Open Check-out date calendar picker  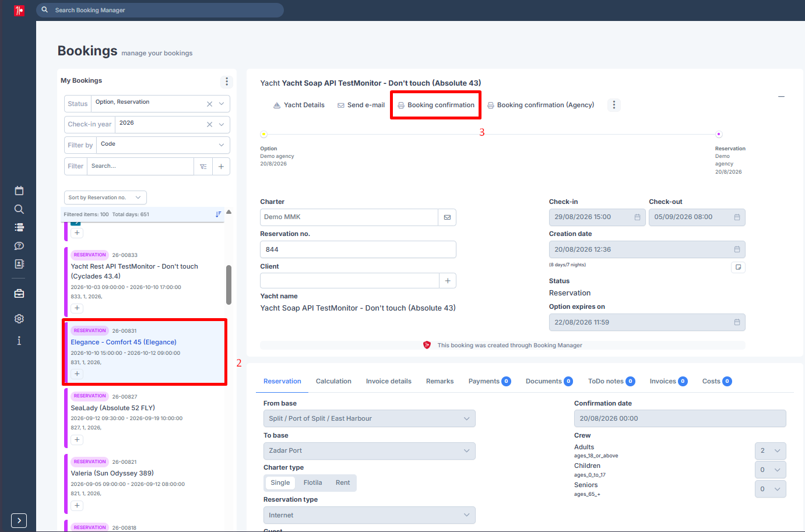tap(737, 217)
